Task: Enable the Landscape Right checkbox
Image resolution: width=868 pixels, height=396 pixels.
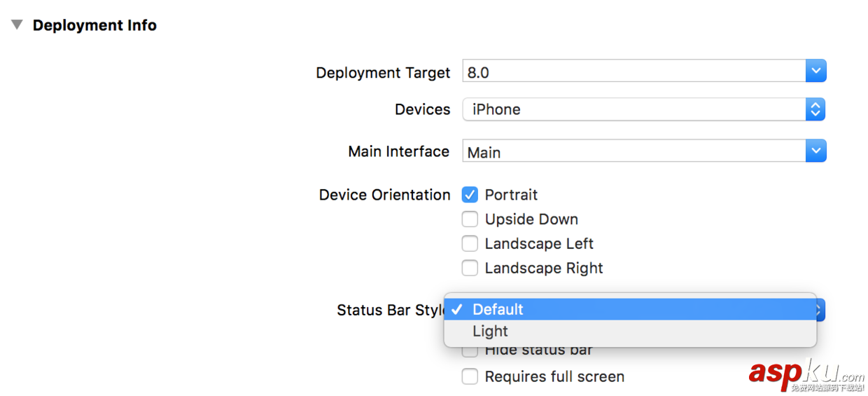Action: 470,268
